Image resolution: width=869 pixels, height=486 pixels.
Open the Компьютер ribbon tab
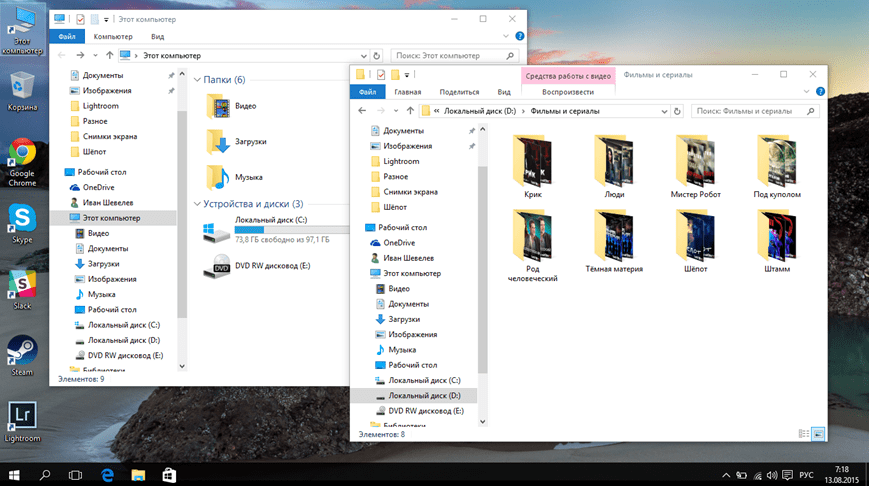click(x=113, y=37)
